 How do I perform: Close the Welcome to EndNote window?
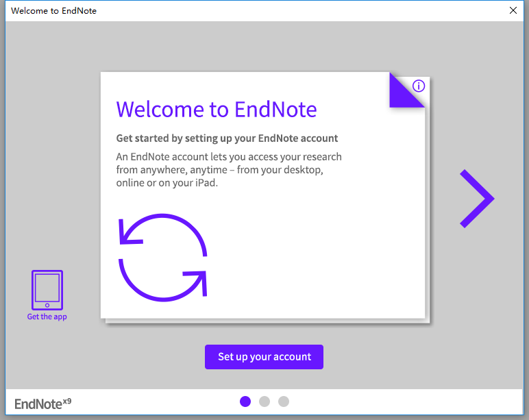pyautogui.click(x=513, y=10)
